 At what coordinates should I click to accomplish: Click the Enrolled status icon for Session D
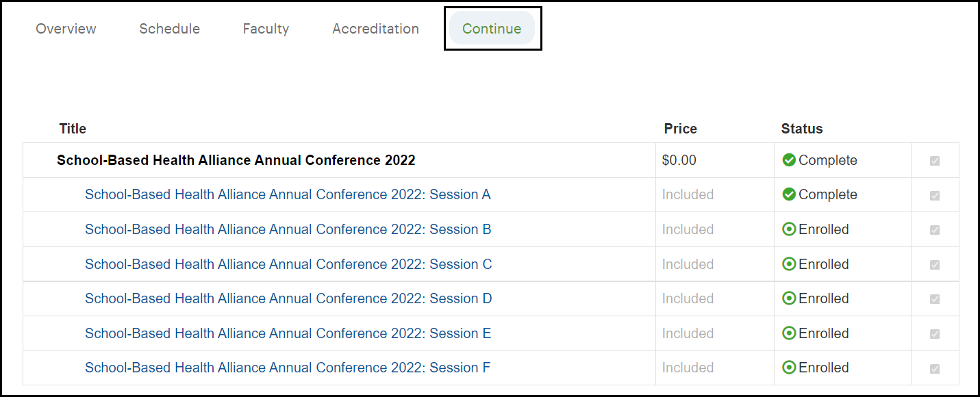(789, 298)
